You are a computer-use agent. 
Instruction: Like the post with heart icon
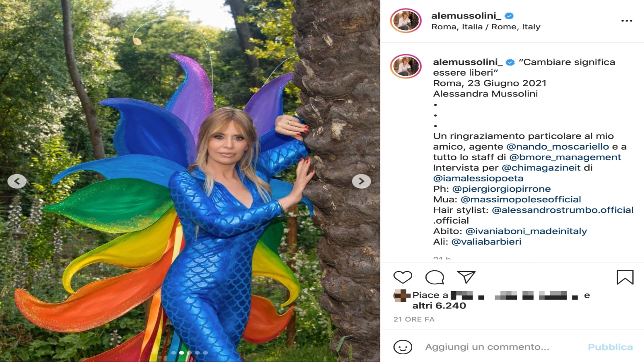click(402, 277)
